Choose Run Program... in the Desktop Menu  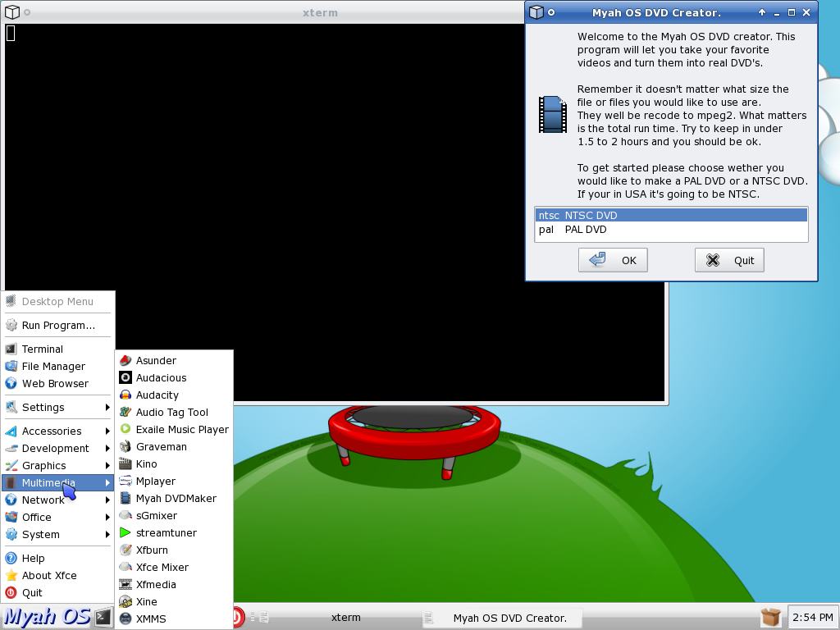tap(58, 325)
